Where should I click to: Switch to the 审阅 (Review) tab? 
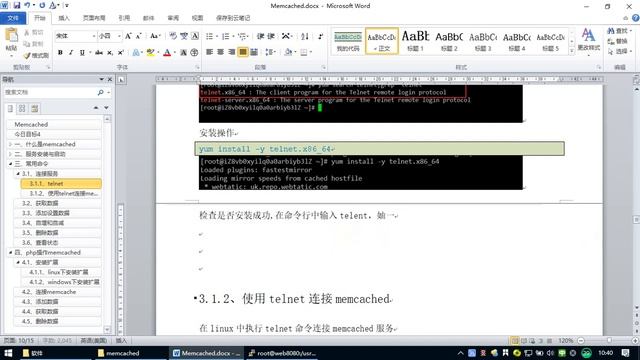point(173,18)
